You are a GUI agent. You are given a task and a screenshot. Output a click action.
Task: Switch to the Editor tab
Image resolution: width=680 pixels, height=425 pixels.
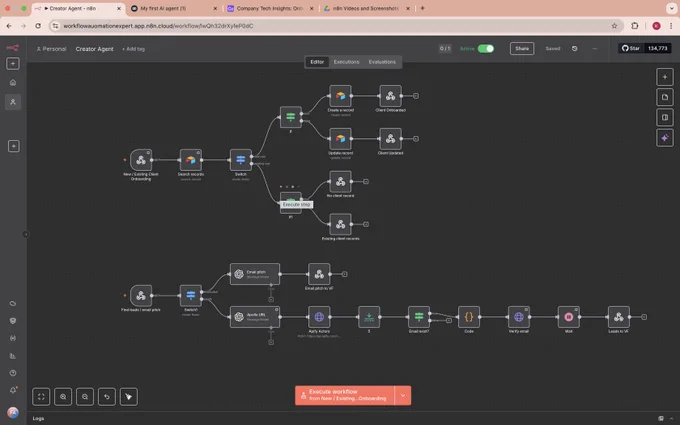coord(317,62)
